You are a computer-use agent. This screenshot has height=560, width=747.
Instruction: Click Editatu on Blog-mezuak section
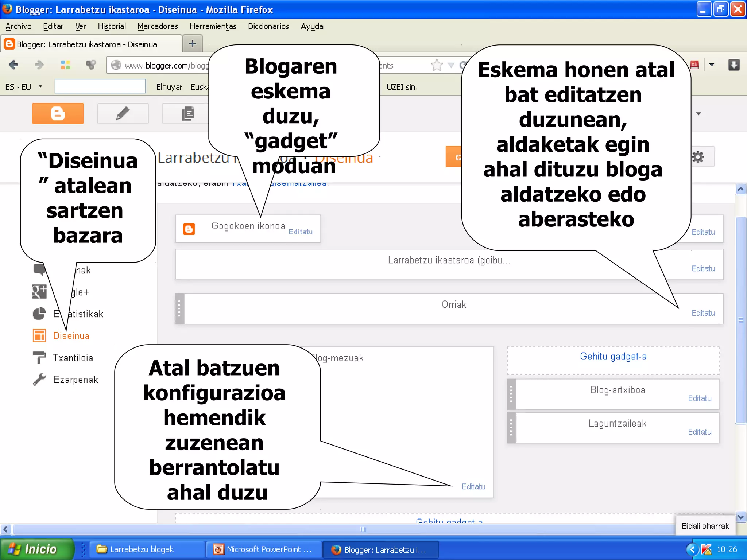coord(473,486)
